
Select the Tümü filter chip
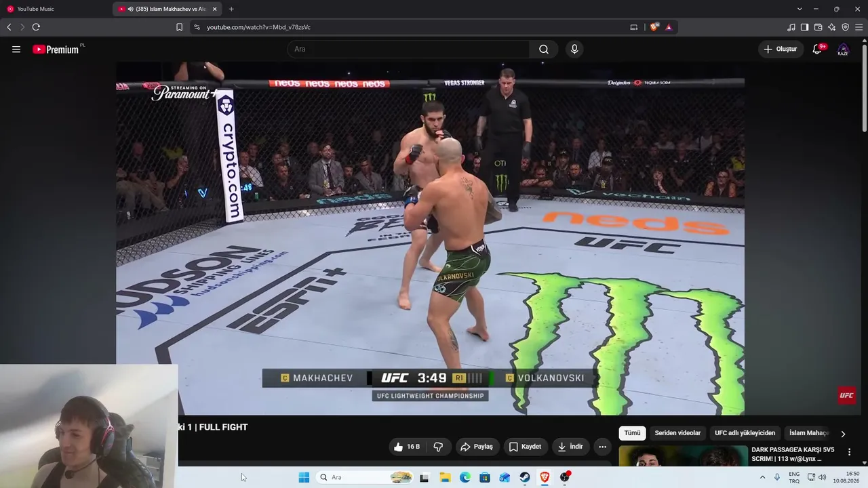tap(632, 433)
